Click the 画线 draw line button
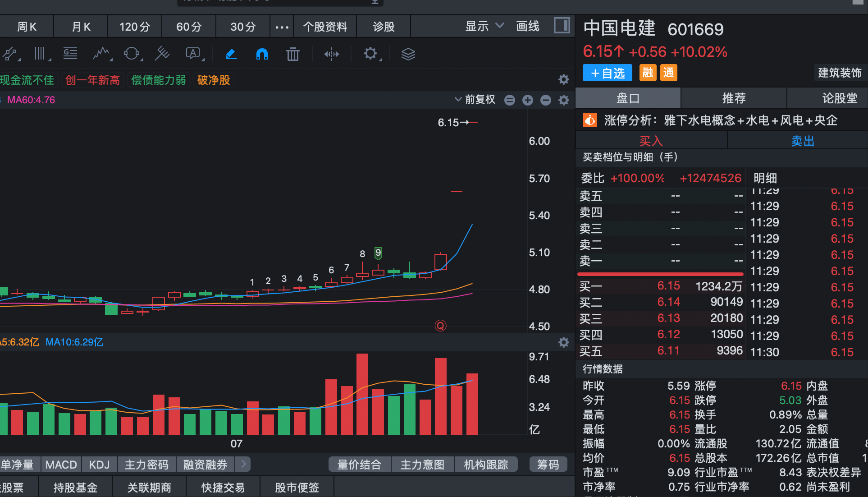 (x=528, y=26)
